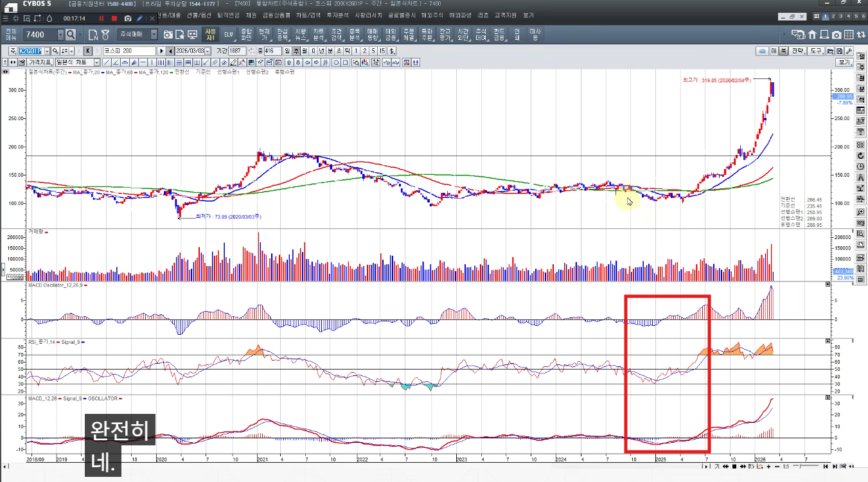
Task: Select the 15 interval toggle button
Action: point(382,51)
